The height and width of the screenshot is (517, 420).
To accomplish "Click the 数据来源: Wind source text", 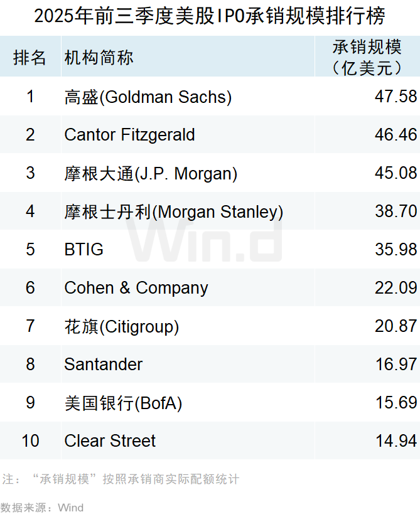I will [42, 507].
